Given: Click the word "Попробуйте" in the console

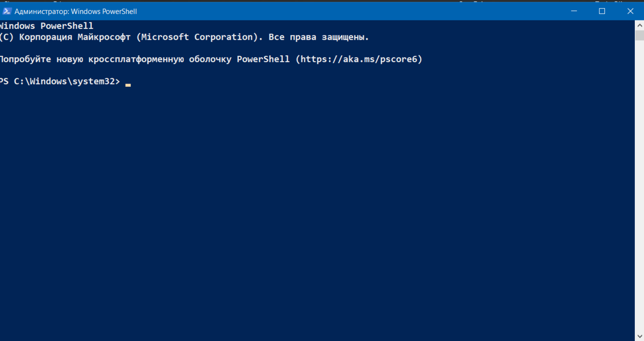Looking at the screenshot, I should coord(27,60).
